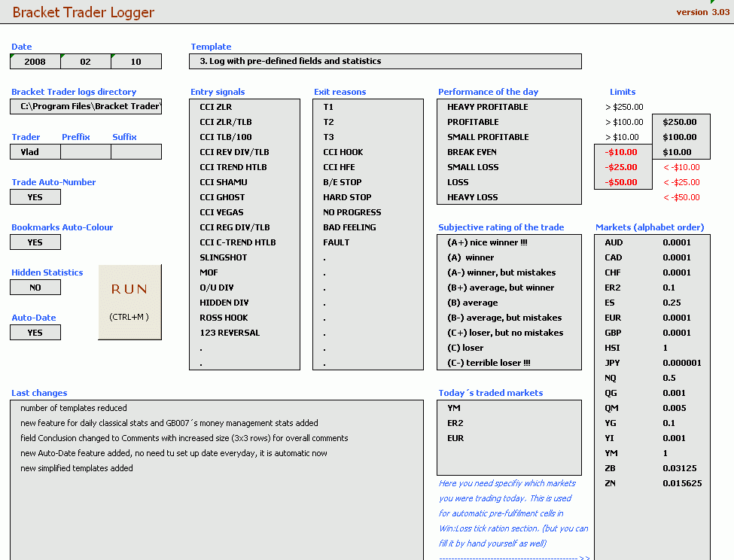Select entry signal CCI REV DIV/TLB
The height and width of the screenshot is (560, 734).
pyautogui.click(x=245, y=152)
